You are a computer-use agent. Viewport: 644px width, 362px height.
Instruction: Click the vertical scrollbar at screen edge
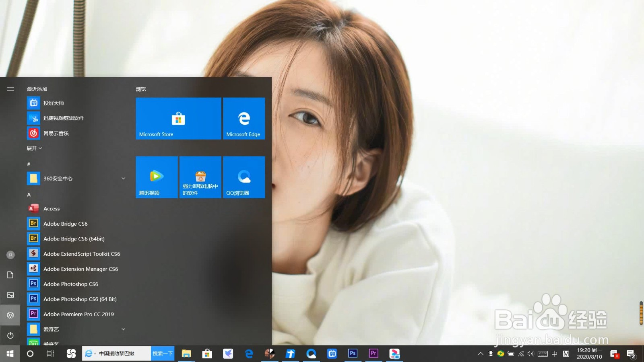pos(641,312)
